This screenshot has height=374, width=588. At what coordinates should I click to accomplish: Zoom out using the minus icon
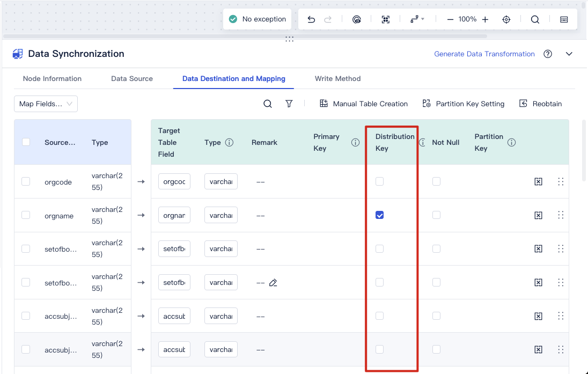(450, 19)
